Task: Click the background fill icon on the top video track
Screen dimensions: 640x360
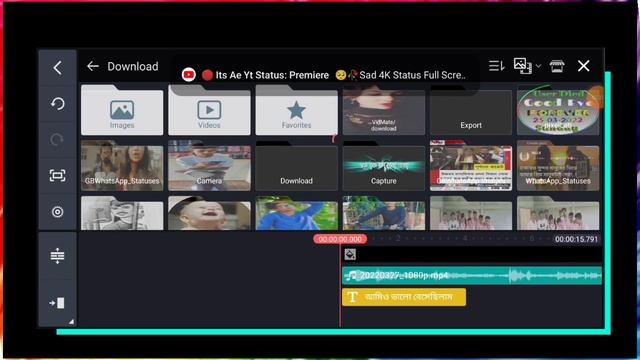Action: (350, 254)
